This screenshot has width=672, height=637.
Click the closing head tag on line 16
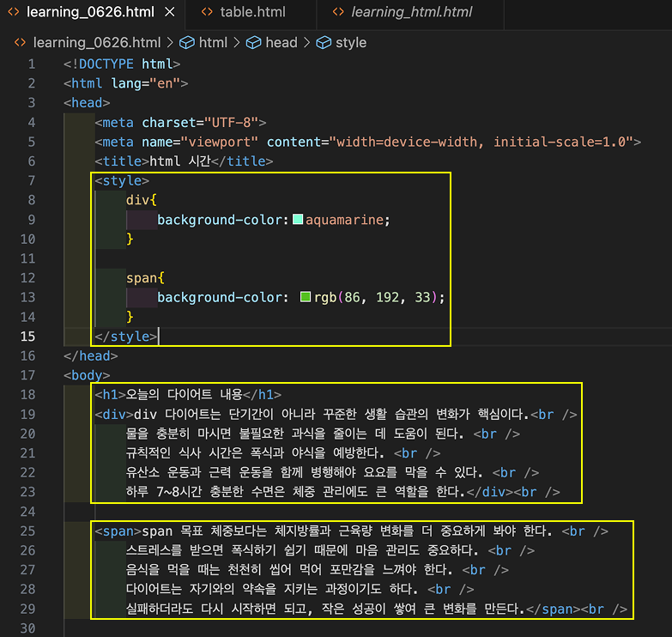tap(91, 355)
